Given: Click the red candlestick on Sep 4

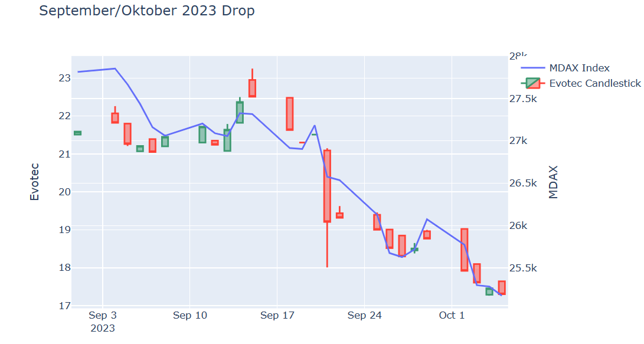Looking at the screenshot, I should click(115, 118).
